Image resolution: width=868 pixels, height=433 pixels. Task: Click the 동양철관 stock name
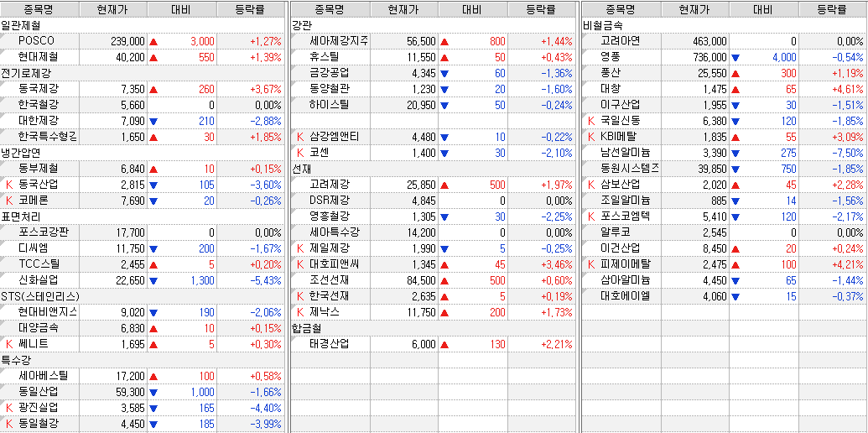pyautogui.click(x=330, y=89)
